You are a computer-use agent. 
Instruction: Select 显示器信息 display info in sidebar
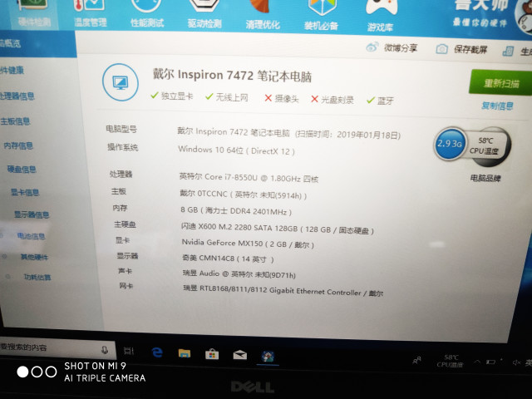[32, 214]
